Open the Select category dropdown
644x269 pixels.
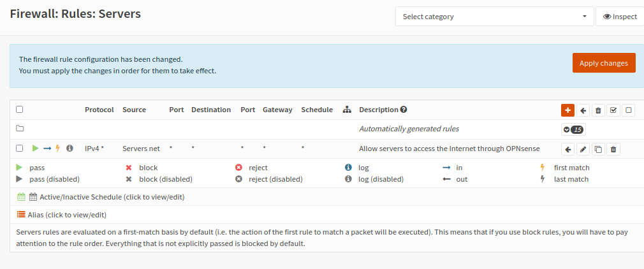click(x=494, y=17)
